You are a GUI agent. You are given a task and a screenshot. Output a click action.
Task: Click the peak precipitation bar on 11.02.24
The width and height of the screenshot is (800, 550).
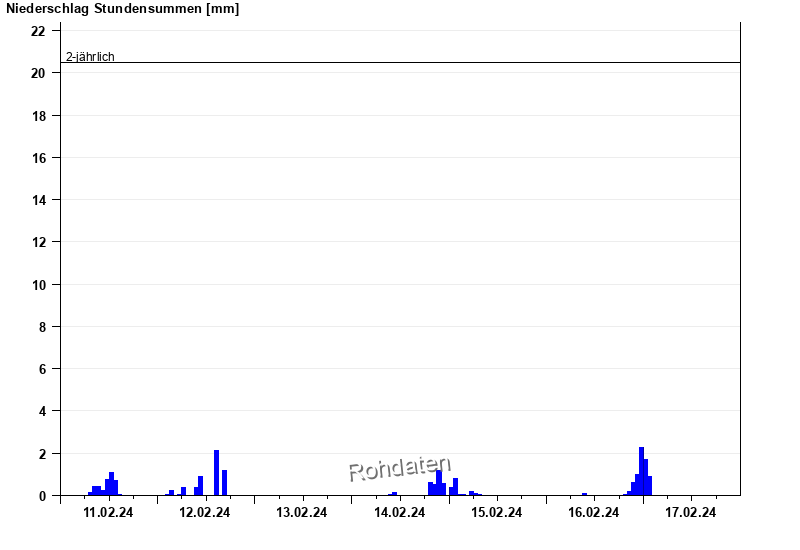[112, 484]
